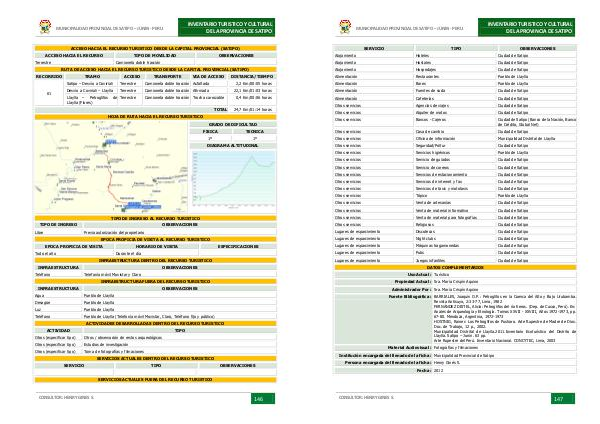Click the "Fuente Bibliográfica:" label

pos(410,297)
